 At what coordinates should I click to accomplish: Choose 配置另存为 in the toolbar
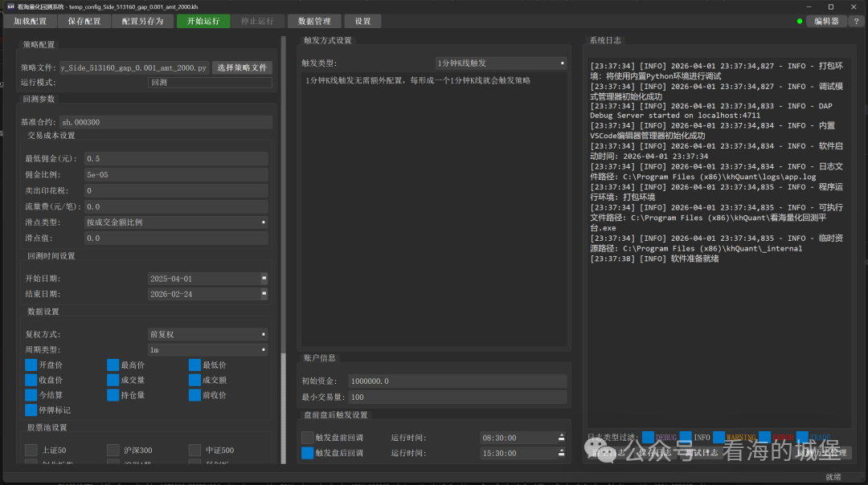tap(143, 21)
